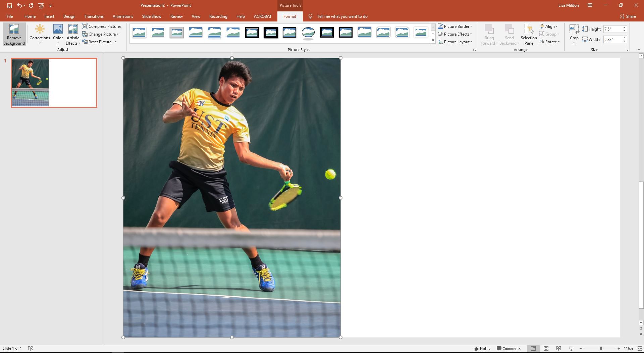Click the Share button
This screenshot has width=644, height=353.
tap(628, 16)
